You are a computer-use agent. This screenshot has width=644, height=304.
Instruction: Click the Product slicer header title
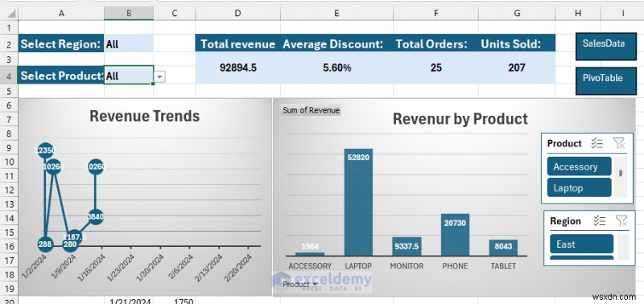pos(564,143)
